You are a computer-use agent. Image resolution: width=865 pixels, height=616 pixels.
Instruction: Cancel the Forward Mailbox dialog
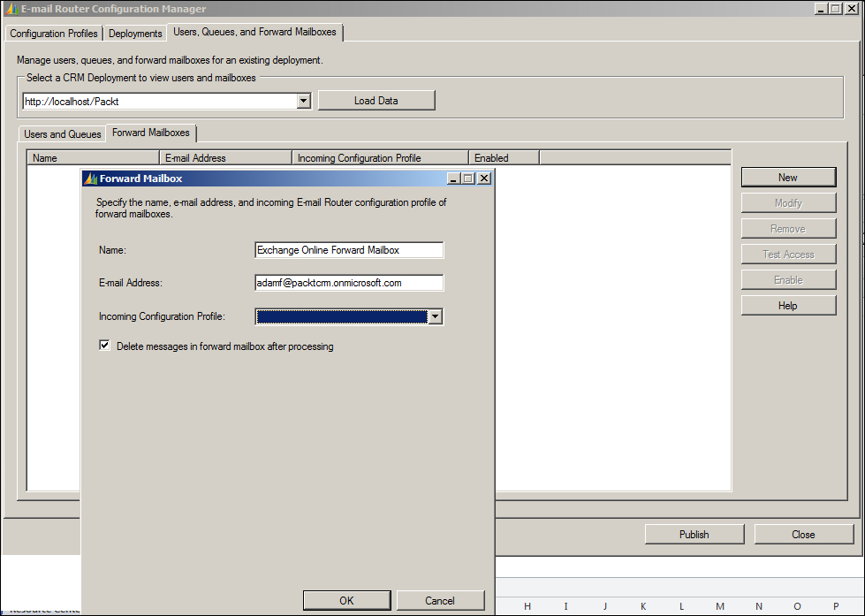[x=440, y=601]
